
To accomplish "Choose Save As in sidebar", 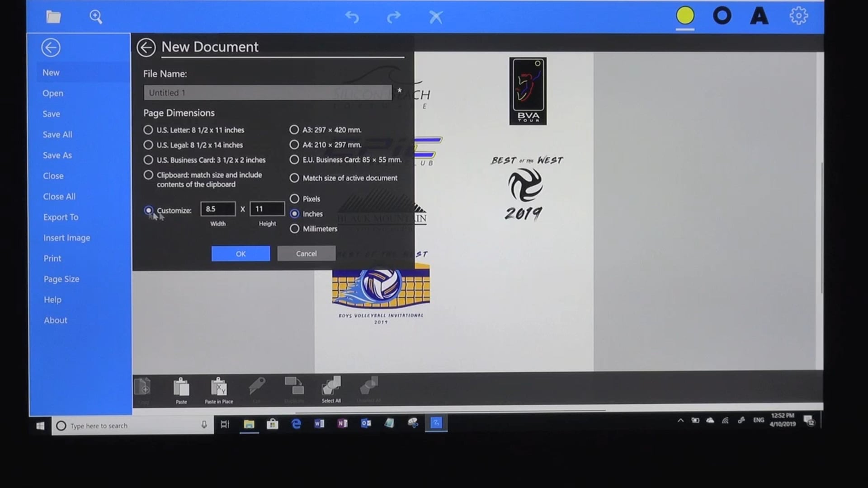I will (57, 155).
